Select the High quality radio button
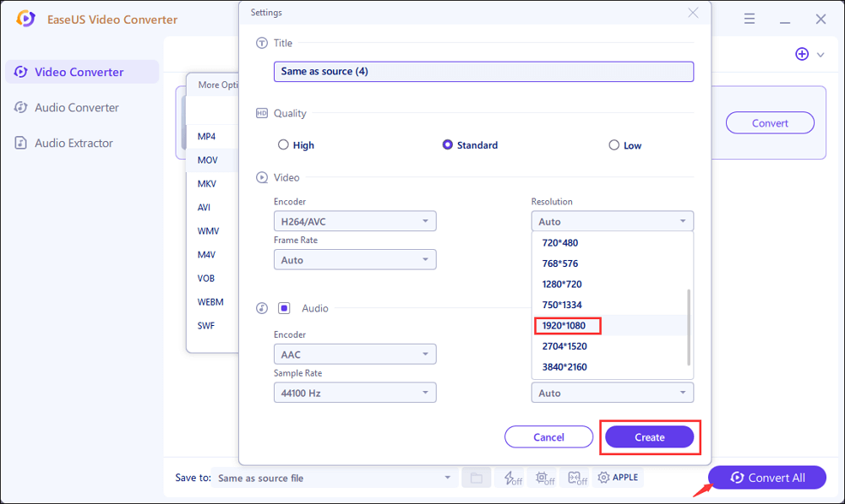Image resolution: width=845 pixels, height=504 pixels. click(x=284, y=144)
